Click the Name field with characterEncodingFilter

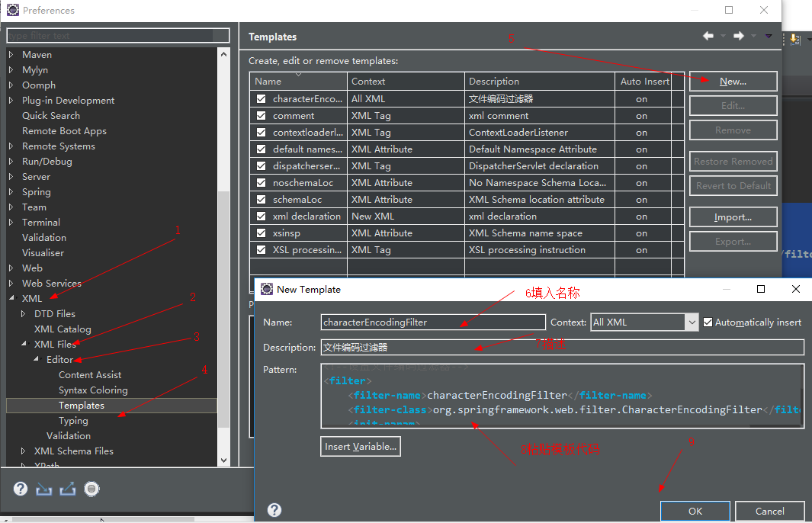(433, 322)
